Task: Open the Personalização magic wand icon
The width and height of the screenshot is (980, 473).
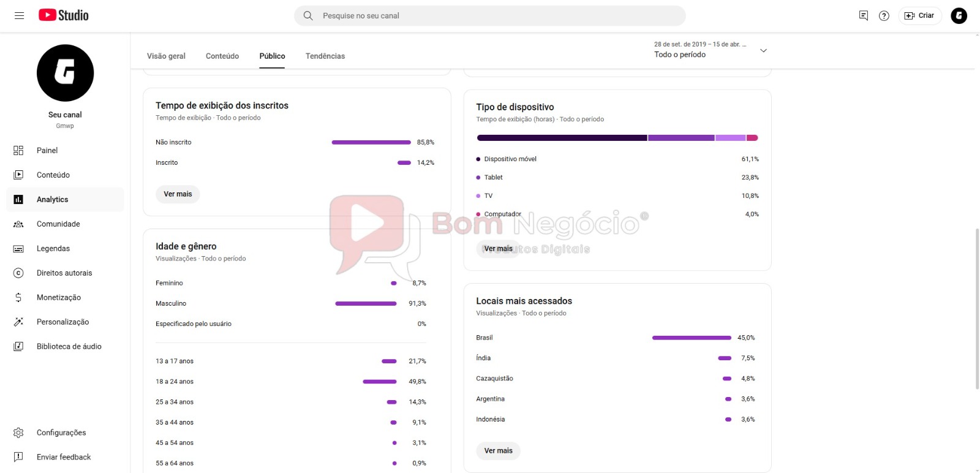Action: pyautogui.click(x=18, y=322)
